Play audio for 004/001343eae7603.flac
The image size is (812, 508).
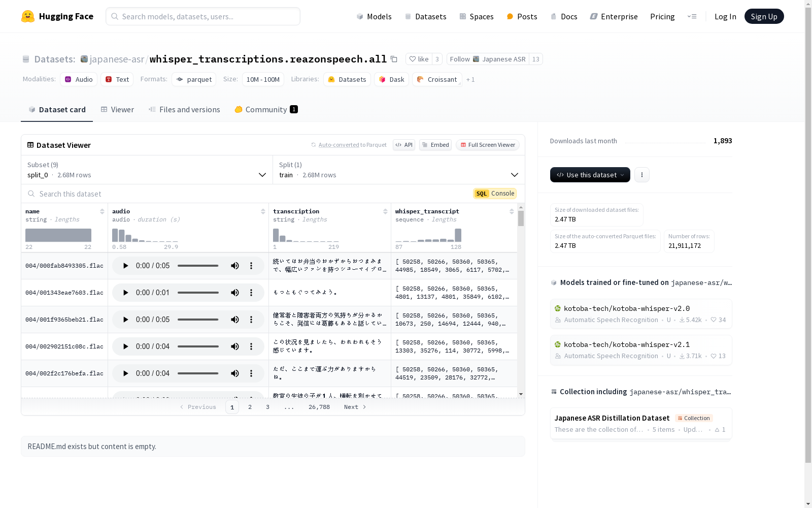point(125,293)
